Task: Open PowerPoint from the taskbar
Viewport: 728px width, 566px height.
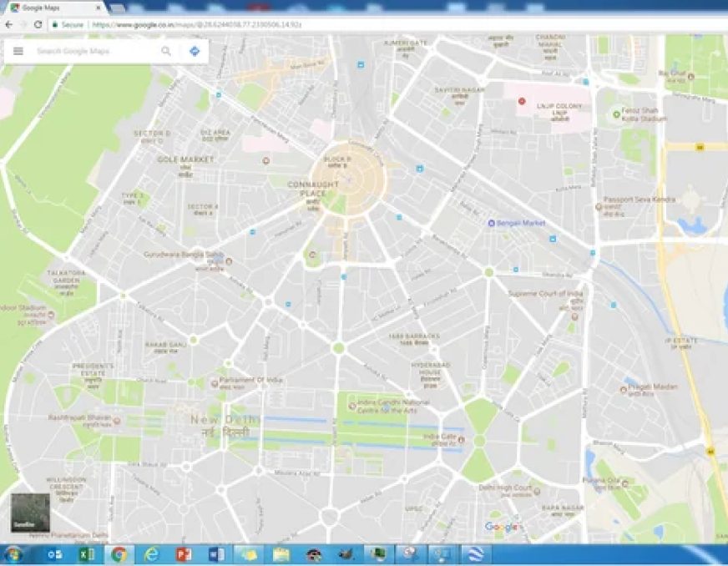Action: pos(184,555)
